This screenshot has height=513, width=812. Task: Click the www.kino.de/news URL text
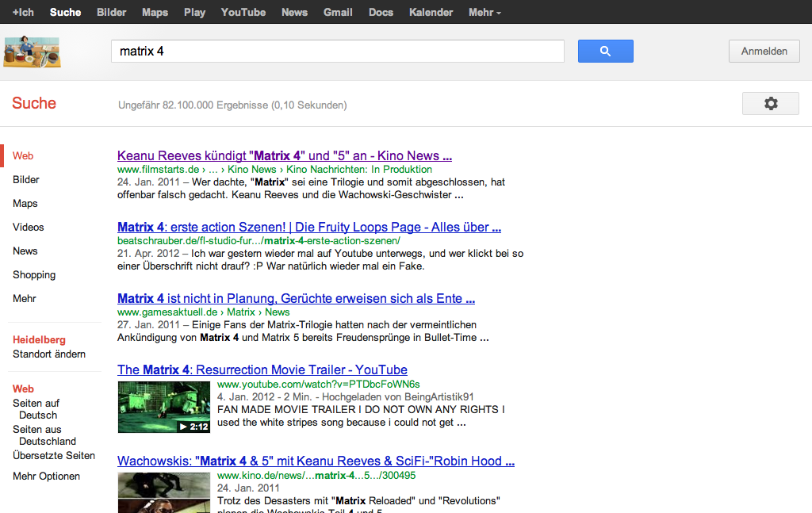coord(316,475)
